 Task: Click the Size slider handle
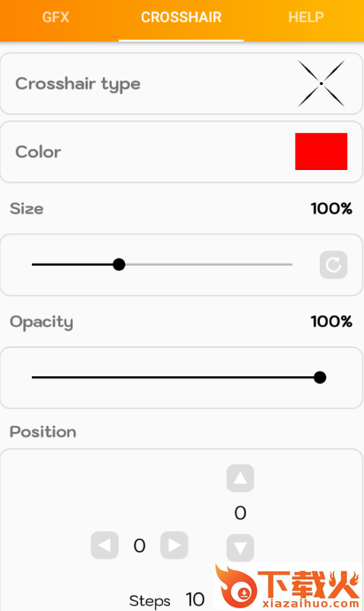point(119,265)
